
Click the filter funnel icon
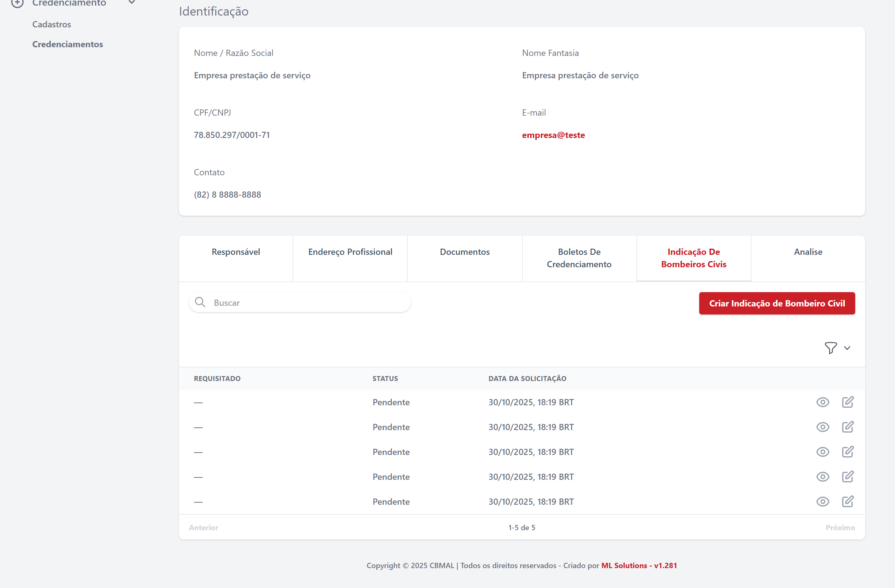[x=830, y=348]
